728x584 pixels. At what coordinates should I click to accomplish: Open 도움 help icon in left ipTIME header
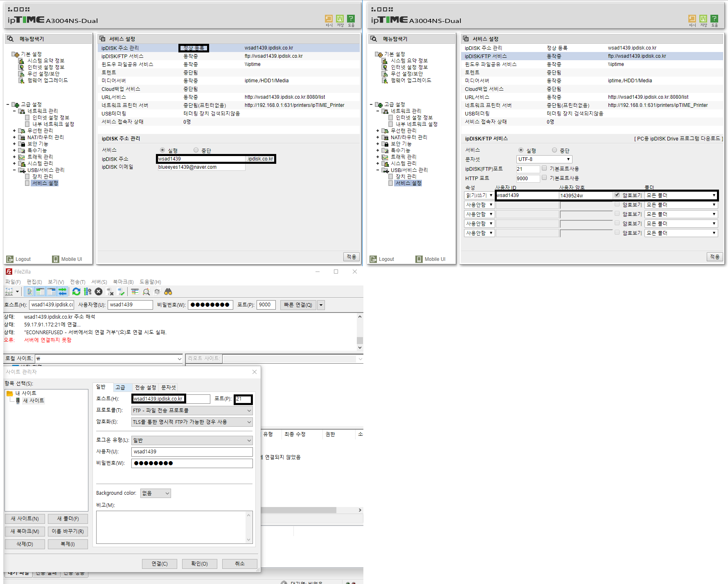[x=351, y=19]
